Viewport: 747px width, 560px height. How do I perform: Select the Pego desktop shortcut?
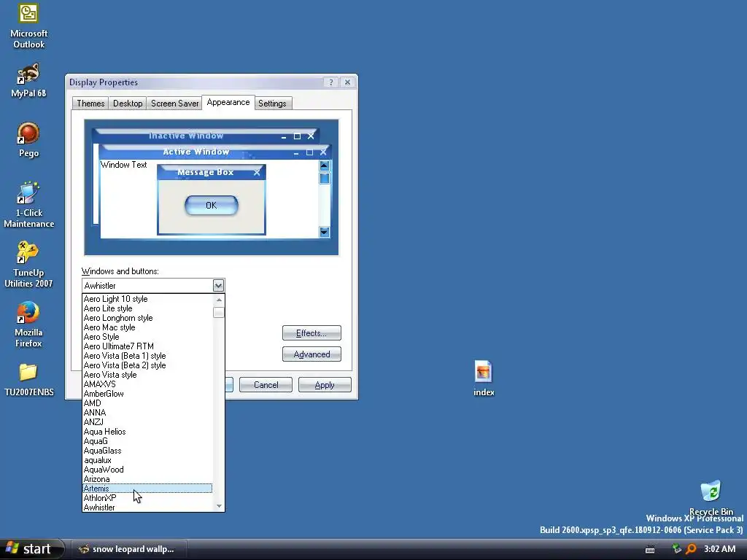pos(28,139)
